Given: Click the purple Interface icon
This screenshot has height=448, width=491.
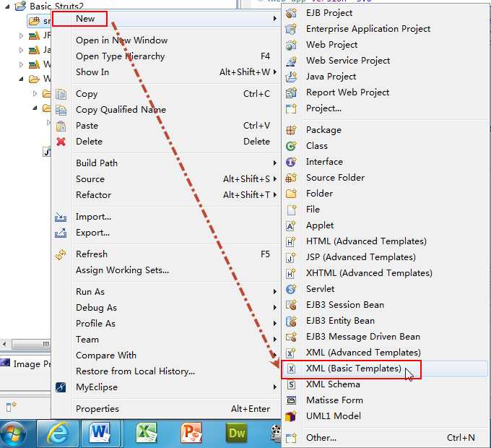Looking at the screenshot, I should [291, 162].
